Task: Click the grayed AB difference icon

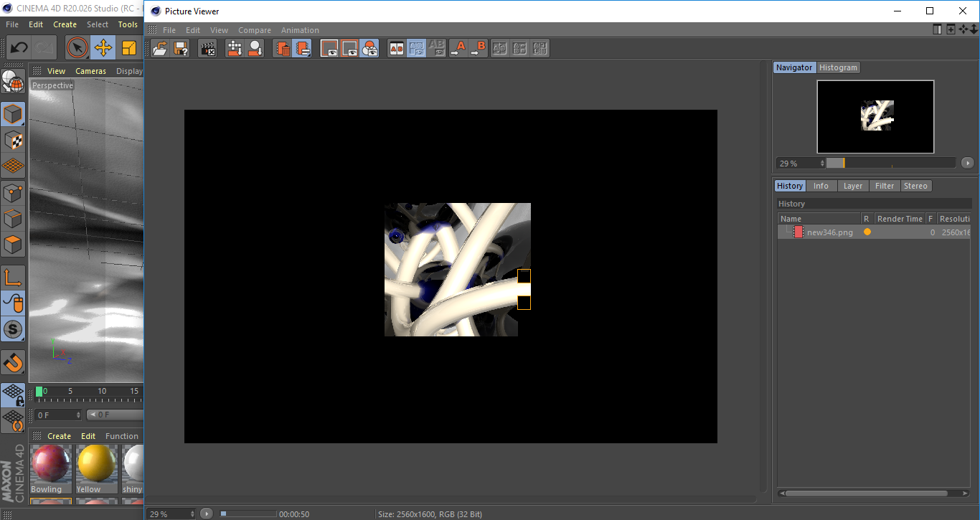Action: point(436,48)
